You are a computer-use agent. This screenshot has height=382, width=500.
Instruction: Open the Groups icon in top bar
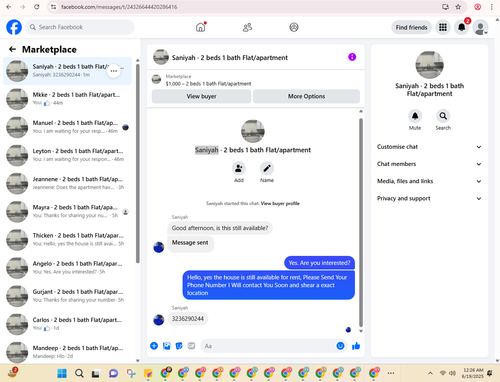tap(294, 27)
